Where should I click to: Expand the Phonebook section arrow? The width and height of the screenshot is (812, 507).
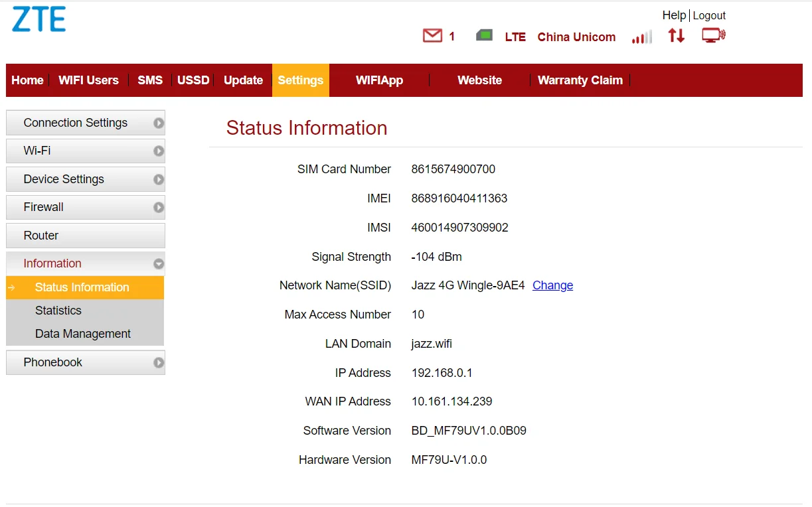[x=158, y=362]
